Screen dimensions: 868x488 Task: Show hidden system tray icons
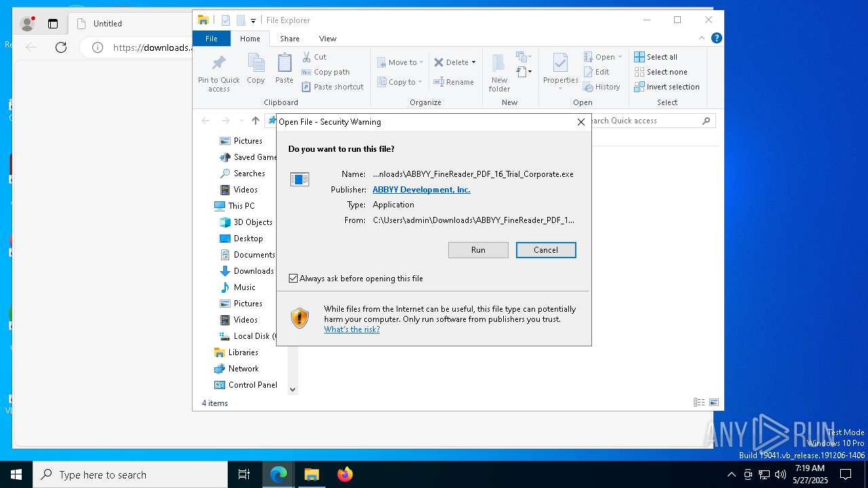[731, 474]
